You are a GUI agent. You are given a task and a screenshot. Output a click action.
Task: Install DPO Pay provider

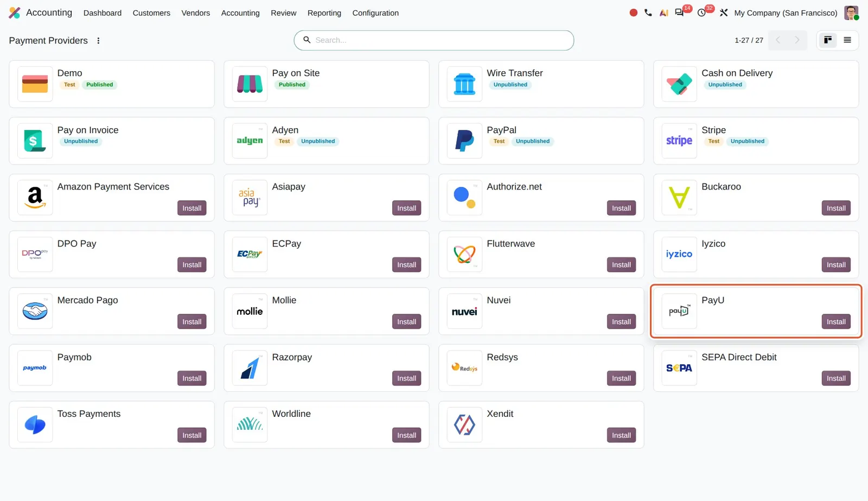192,265
